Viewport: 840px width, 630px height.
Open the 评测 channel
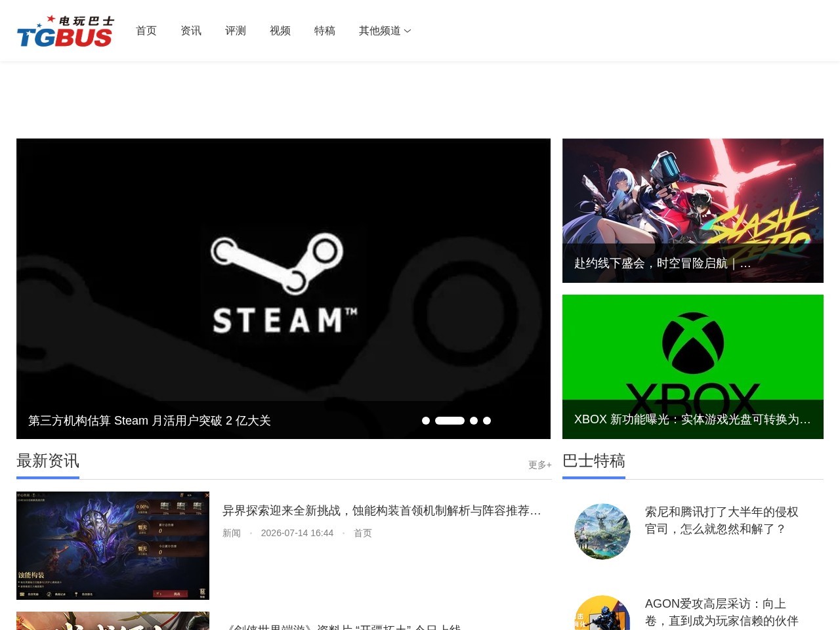[x=236, y=31]
